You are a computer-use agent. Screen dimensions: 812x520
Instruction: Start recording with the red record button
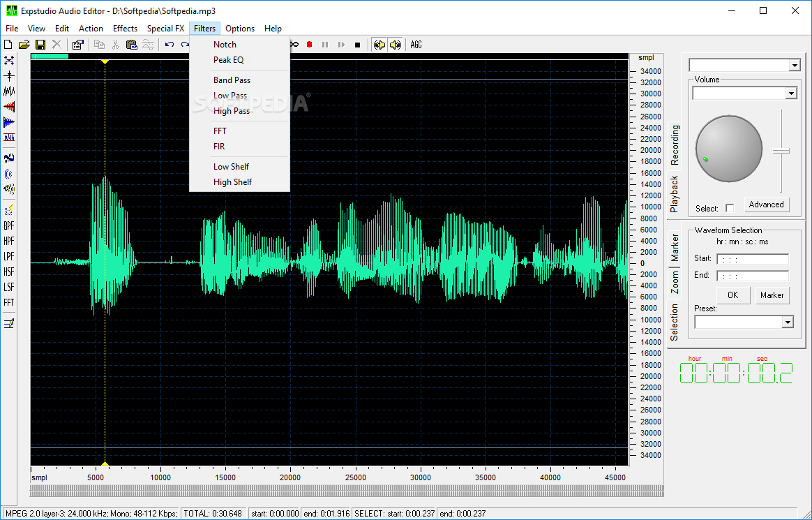(x=309, y=45)
